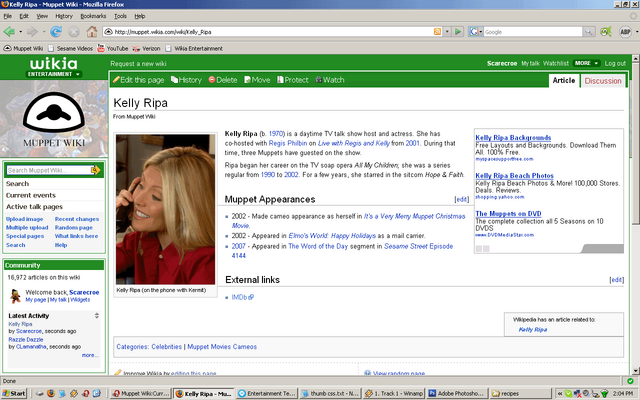The image size is (640, 400).
Task: Click the Windows Start button
Action: [14, 393]
